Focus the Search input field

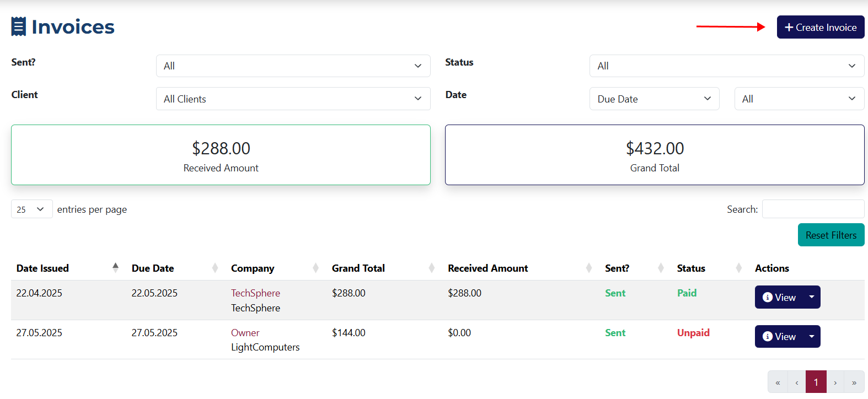[813, 209]
